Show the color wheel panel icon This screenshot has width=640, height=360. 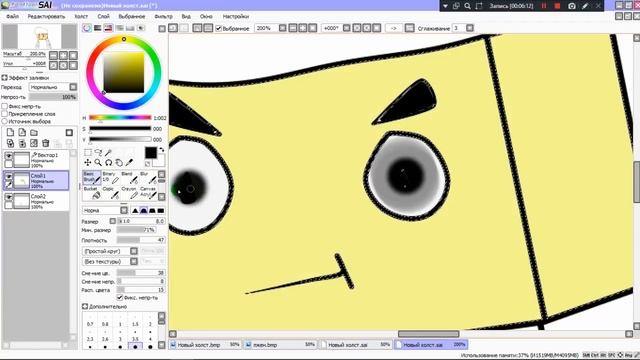click(x=87, y=28)
